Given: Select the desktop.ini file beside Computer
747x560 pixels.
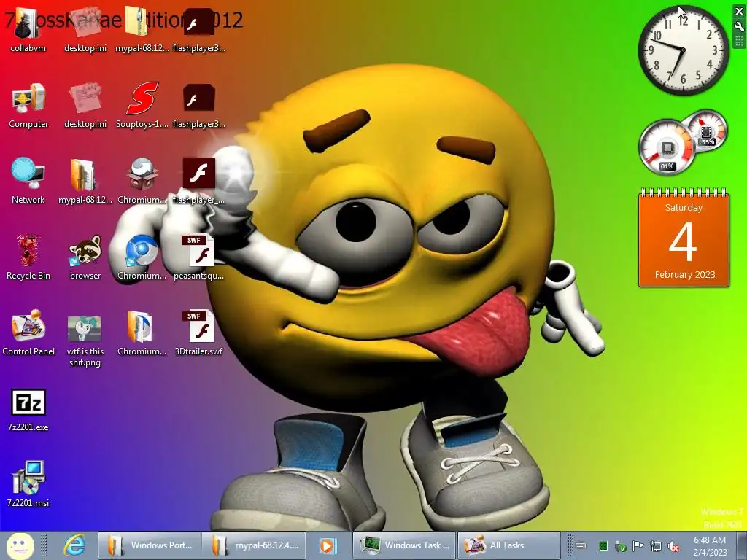Looking at the screenshot, I should point(85,105).
